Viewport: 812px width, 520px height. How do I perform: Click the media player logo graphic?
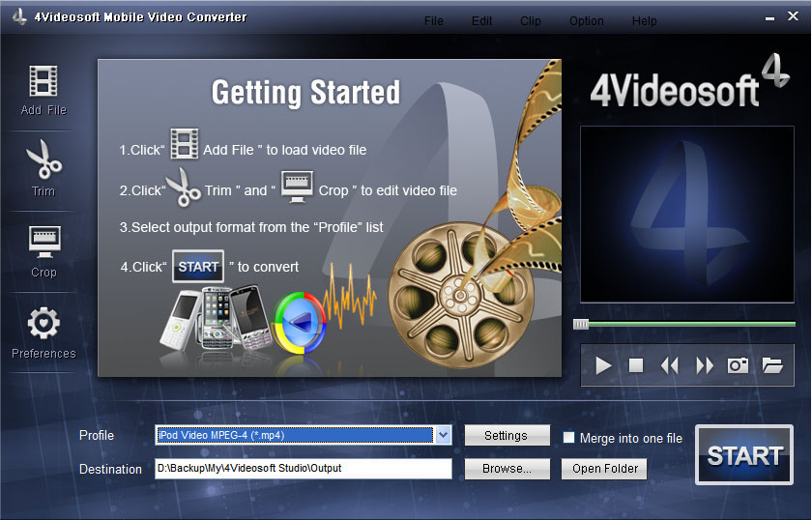pyautogui.click(x=300, y=323)
